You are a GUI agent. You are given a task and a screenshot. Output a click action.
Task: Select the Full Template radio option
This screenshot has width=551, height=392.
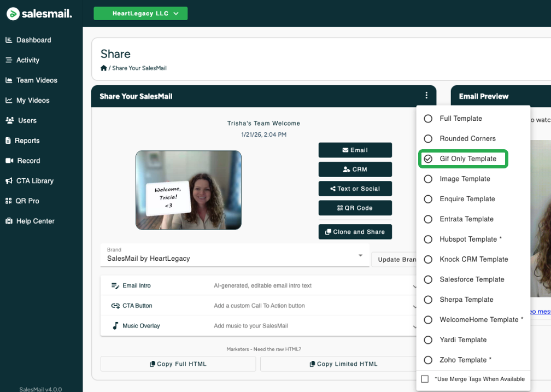pyautogui.click(x=429, y=119)
